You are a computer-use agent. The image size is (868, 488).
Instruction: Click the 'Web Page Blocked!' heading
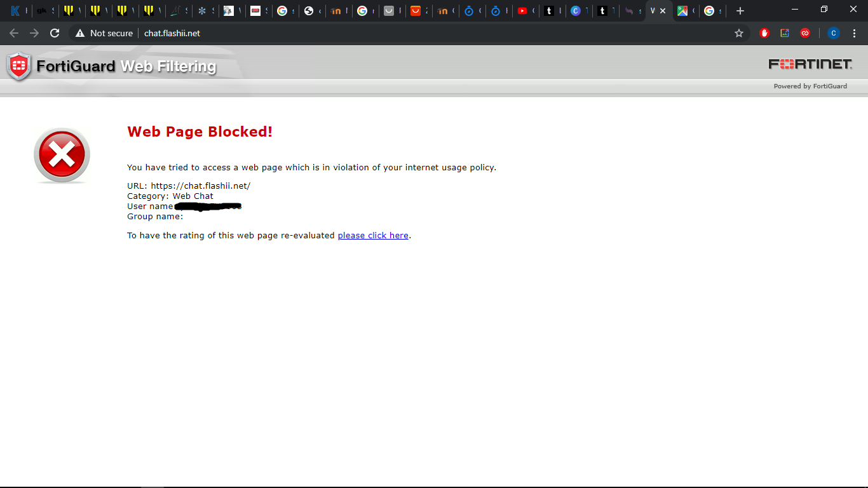200,132
